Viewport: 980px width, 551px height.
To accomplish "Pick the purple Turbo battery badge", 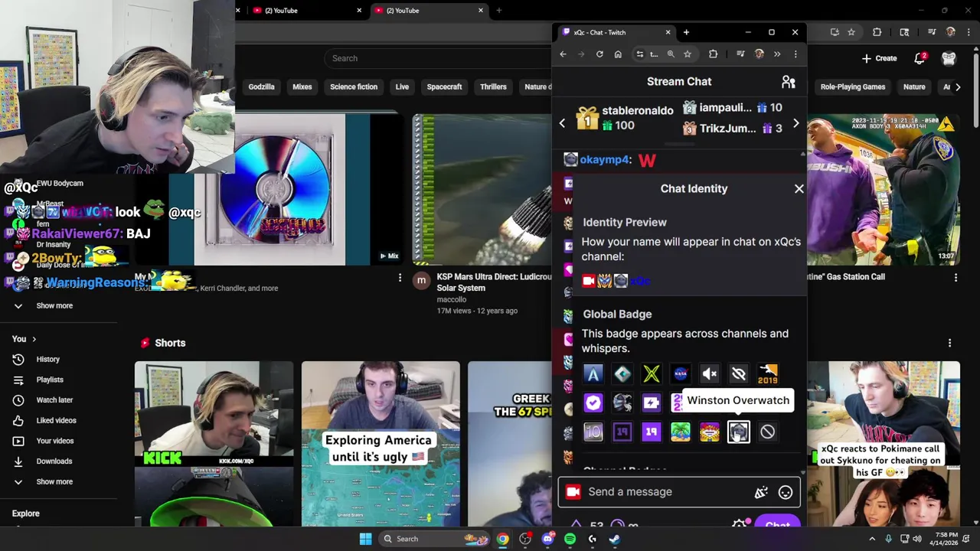I will click(652, 403).
